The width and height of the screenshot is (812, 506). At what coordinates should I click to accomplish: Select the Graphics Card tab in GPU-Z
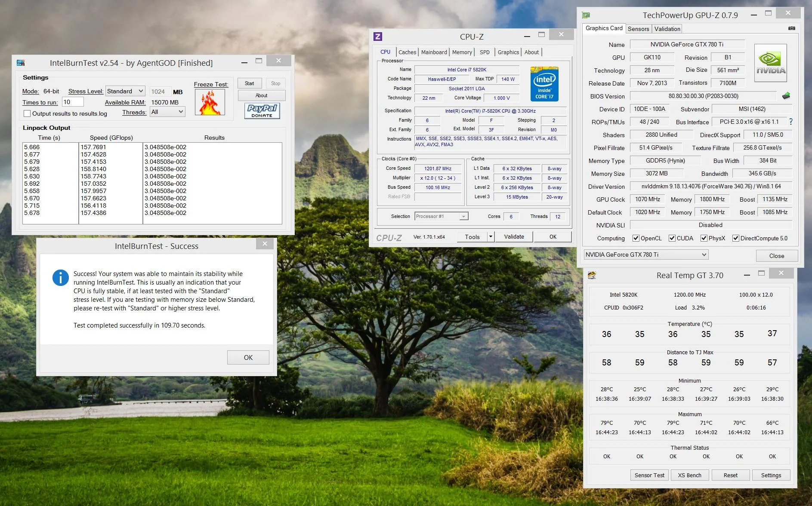[x=604, y=28]
